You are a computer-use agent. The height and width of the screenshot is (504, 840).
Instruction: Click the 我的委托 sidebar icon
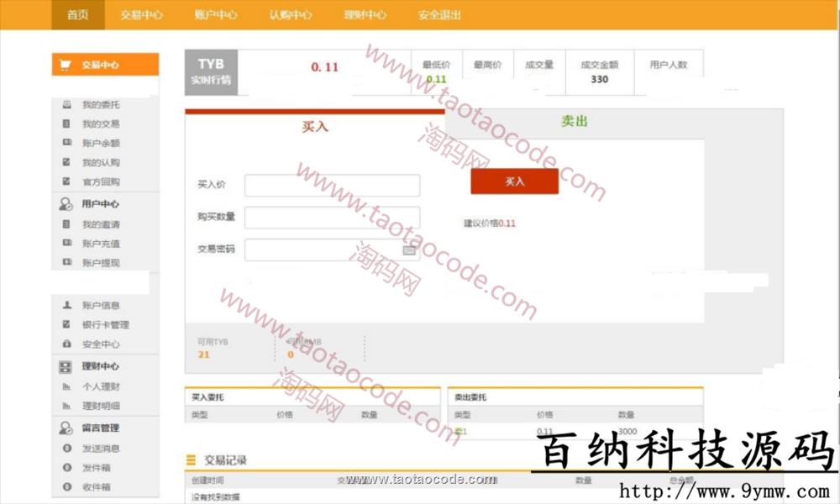tap(66, 105)
